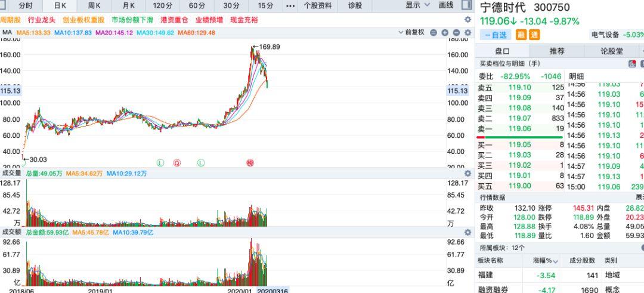
Task: Click 卖一 ask price 119.06
Action: tap(519, 129)
